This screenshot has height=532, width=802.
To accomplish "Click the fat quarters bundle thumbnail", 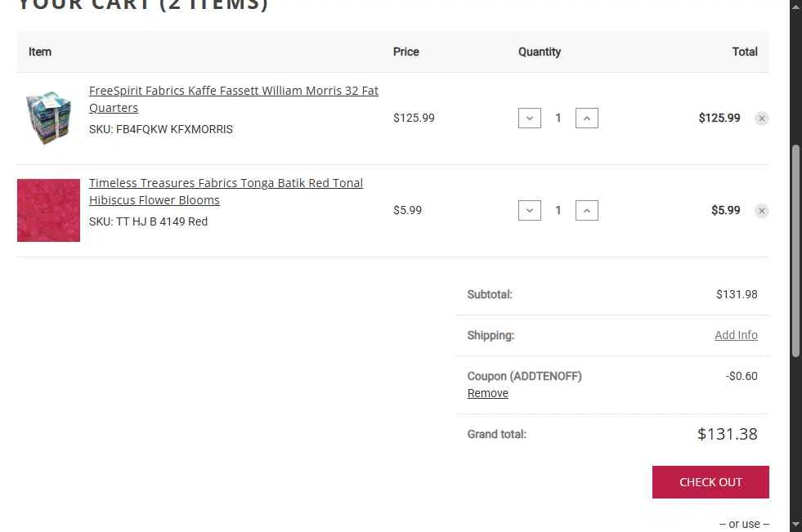I will pyautogui.click(x=48, y=118).
